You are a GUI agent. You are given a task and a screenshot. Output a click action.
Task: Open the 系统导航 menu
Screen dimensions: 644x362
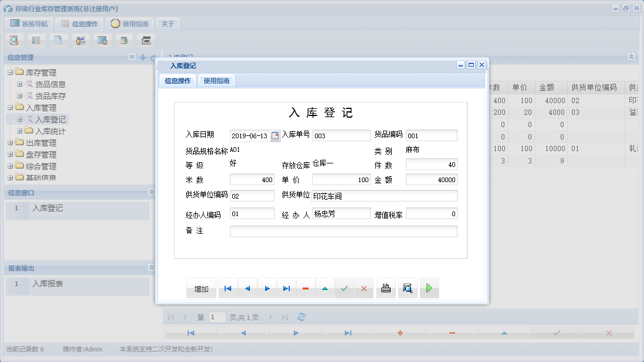29,24
